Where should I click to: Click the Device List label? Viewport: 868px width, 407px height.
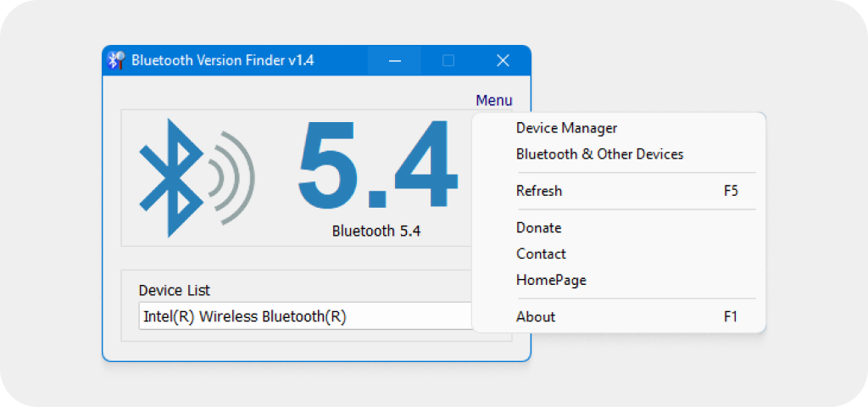[175, 290]
